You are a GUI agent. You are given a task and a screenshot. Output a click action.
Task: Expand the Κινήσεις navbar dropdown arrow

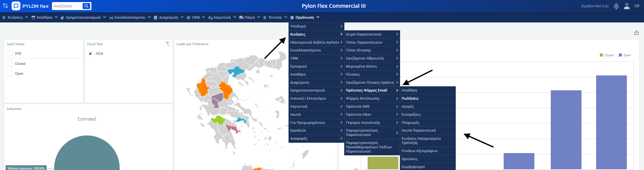26,17
